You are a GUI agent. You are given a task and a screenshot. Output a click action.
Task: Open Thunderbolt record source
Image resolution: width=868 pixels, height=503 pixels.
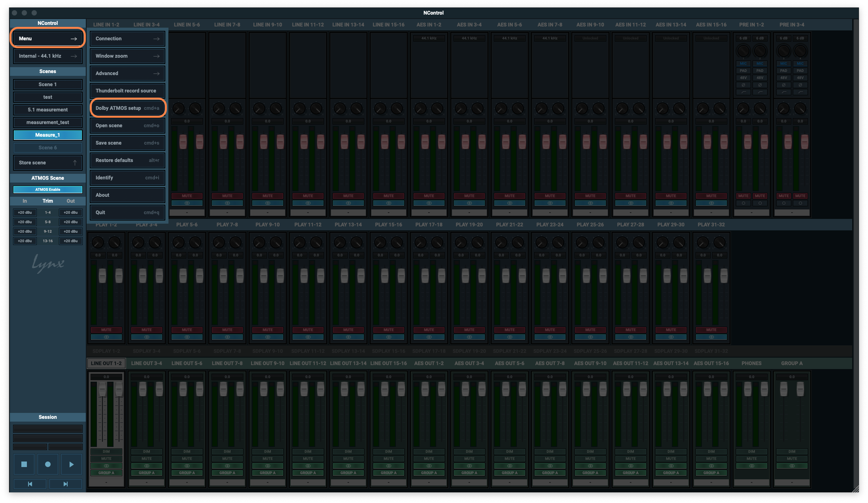point(127,91)
